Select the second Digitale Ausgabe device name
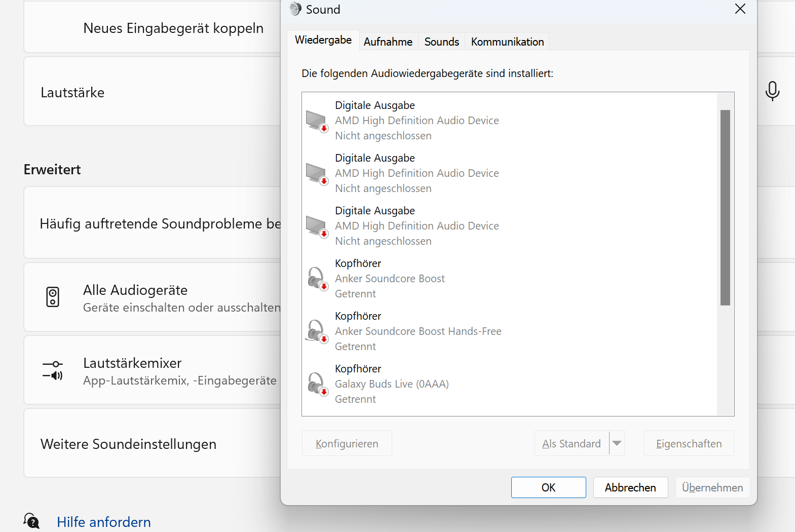Screen dimensions: 795x532 point(375,158)
